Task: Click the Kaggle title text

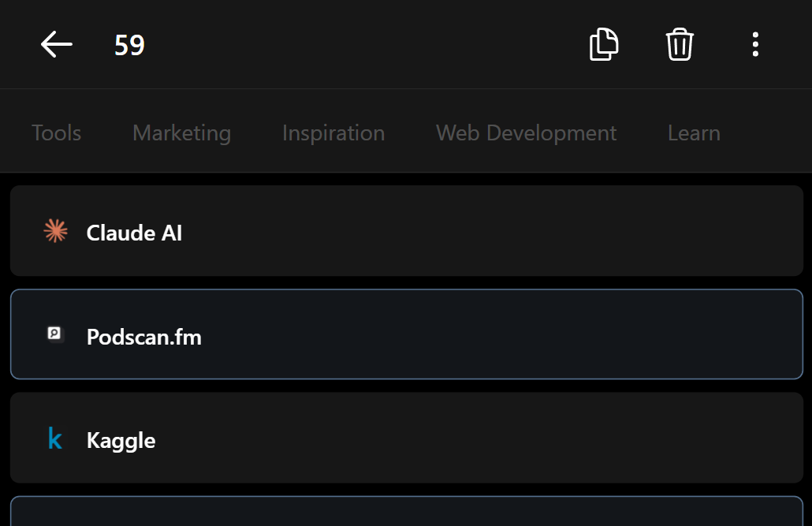Action: pos(121,441)
